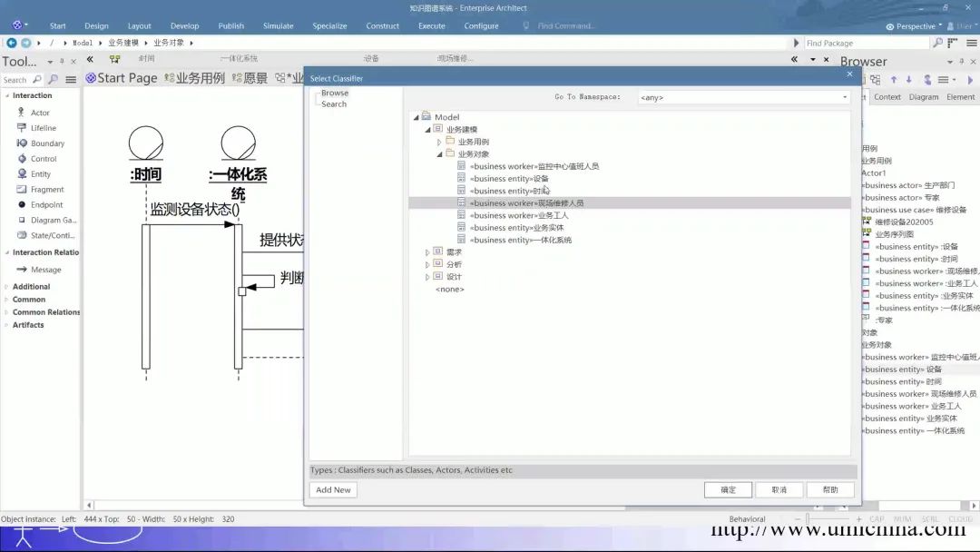Click the Browser move up arrow

pos(894,79)
